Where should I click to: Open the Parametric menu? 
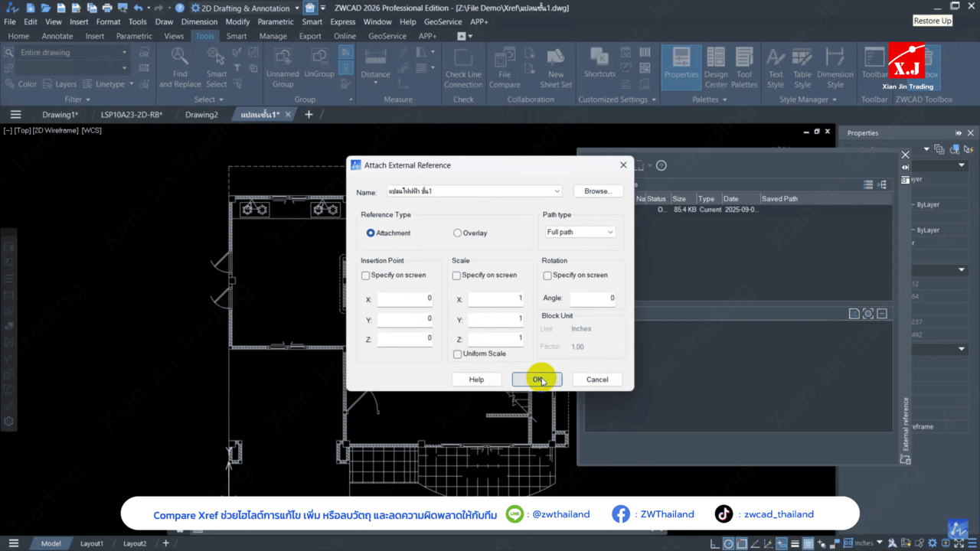[x=275, y=22]
